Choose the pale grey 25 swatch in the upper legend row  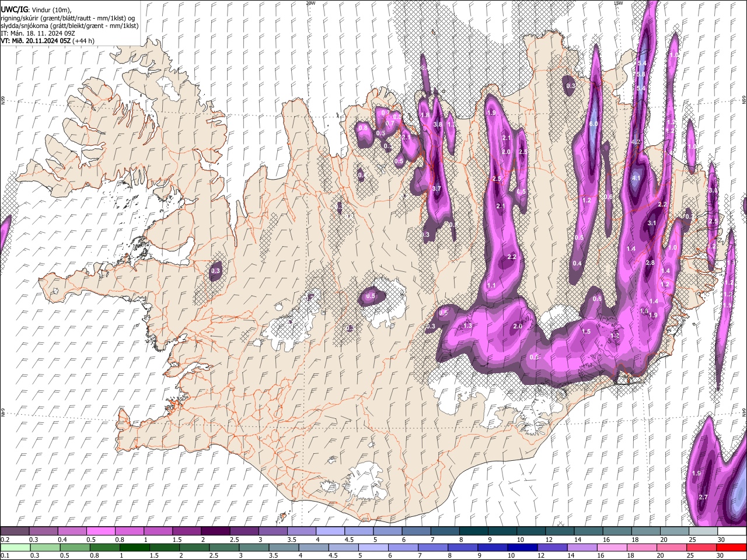[704, 531]
